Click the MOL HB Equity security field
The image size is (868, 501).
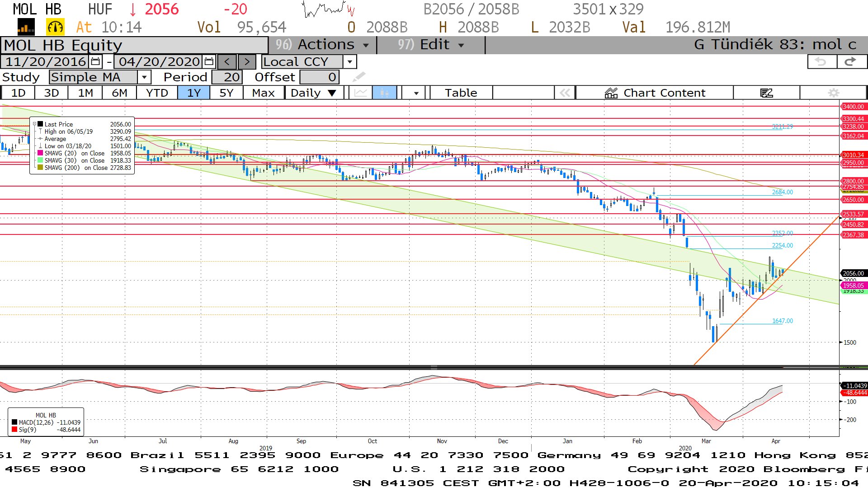(x=135, y=45)
